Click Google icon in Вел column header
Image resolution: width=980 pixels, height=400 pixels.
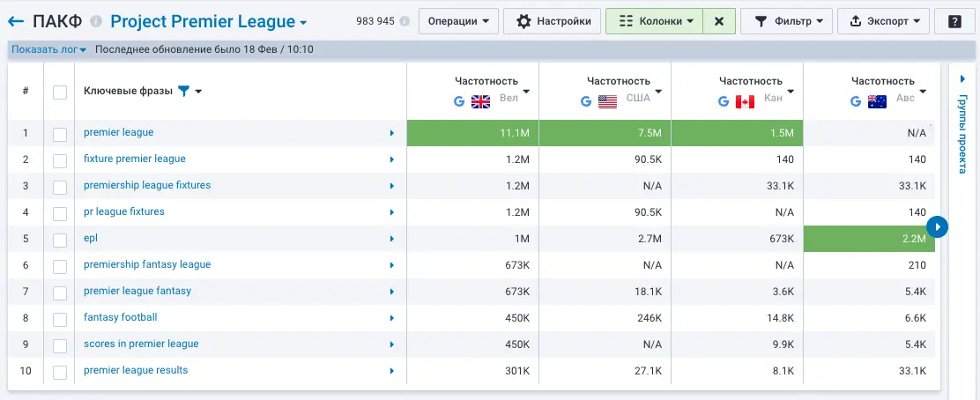(459, 101)
